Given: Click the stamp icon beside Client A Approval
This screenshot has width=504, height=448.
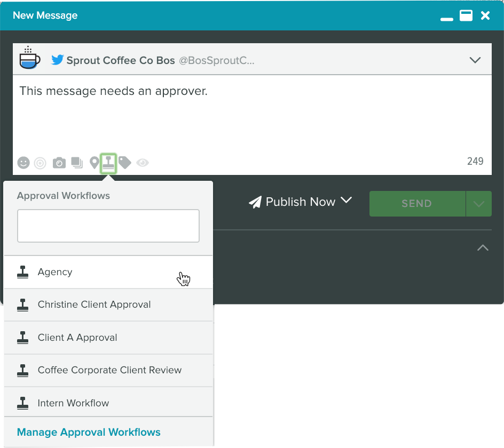Looking at the screenshot, I should click(x=22, y=338).
